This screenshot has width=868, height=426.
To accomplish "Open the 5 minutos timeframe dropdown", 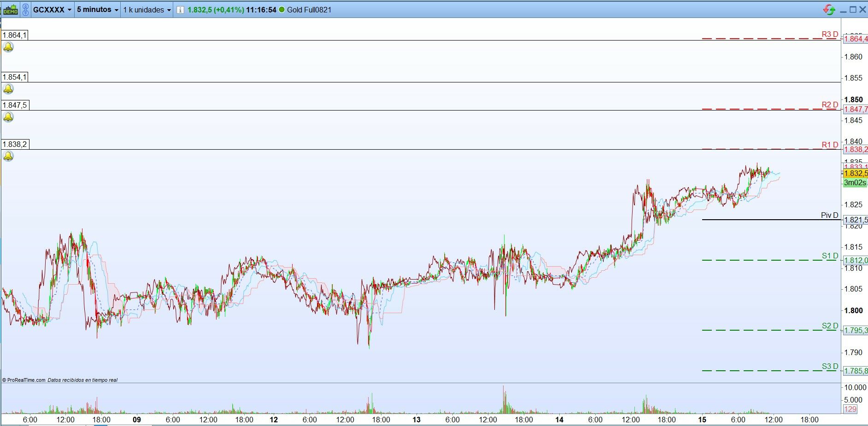I will tap(97, 10).
